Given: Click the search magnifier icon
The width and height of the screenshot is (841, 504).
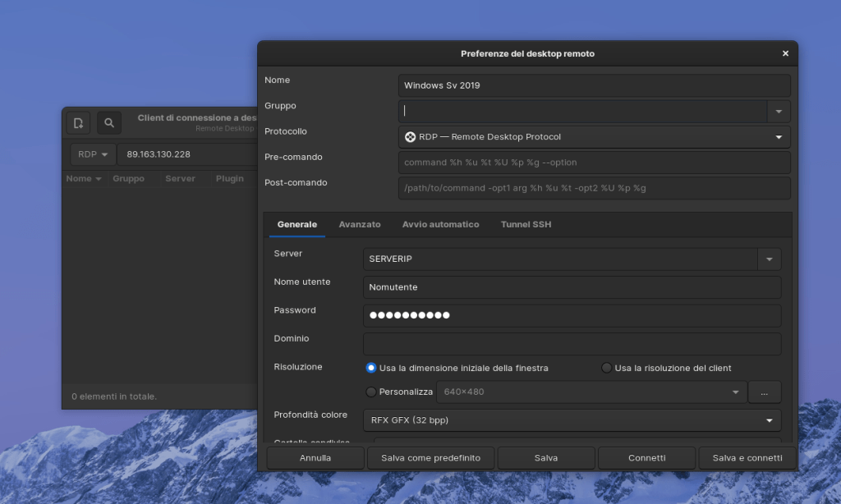Looking at the screenshot, I should 109,123.
